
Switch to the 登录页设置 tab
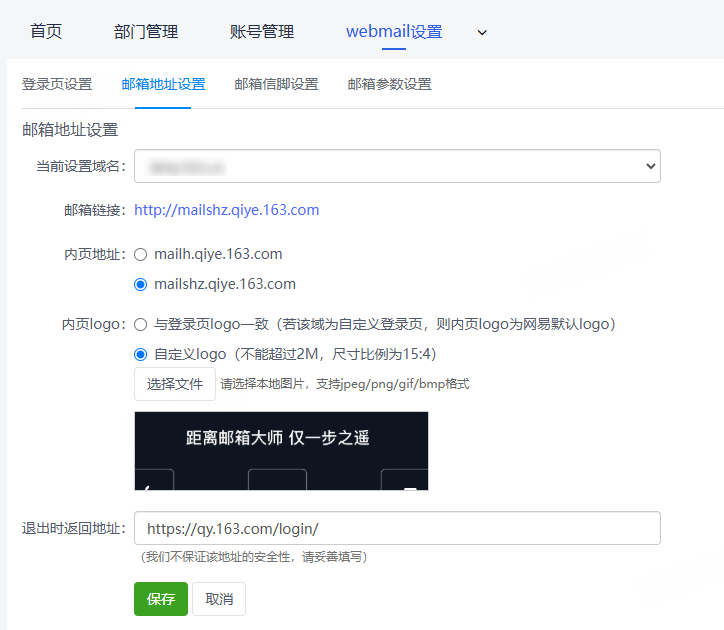57,84
